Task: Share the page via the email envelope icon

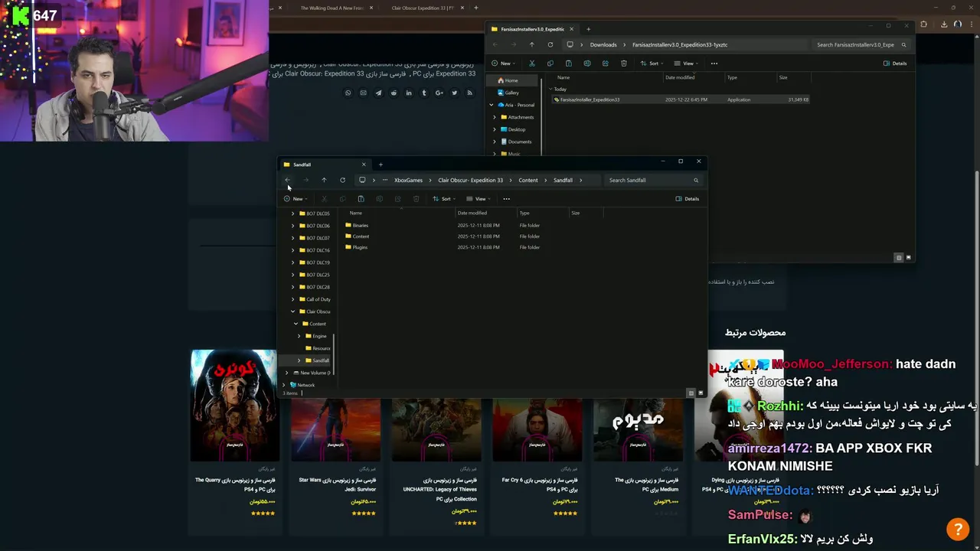Action: point(363,93)
